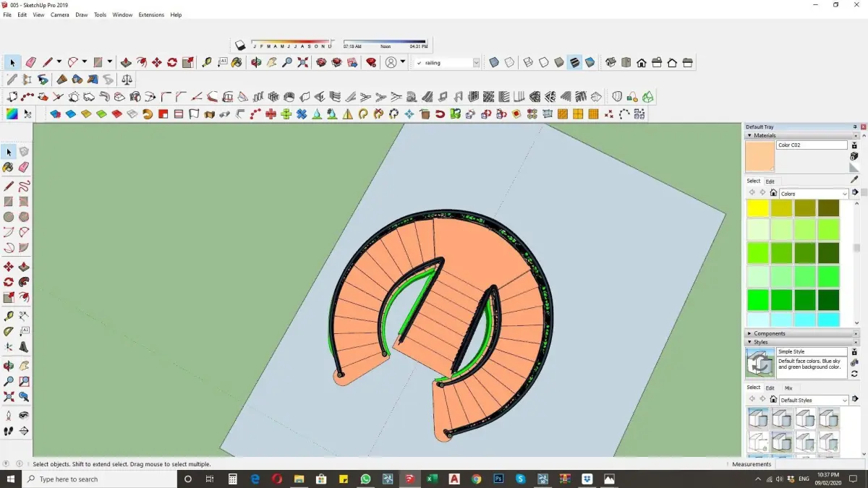This screenshot has height=488, width=868.
Task: Select the Eraser tool in top toolbar
Action: [x=30, y=63]
